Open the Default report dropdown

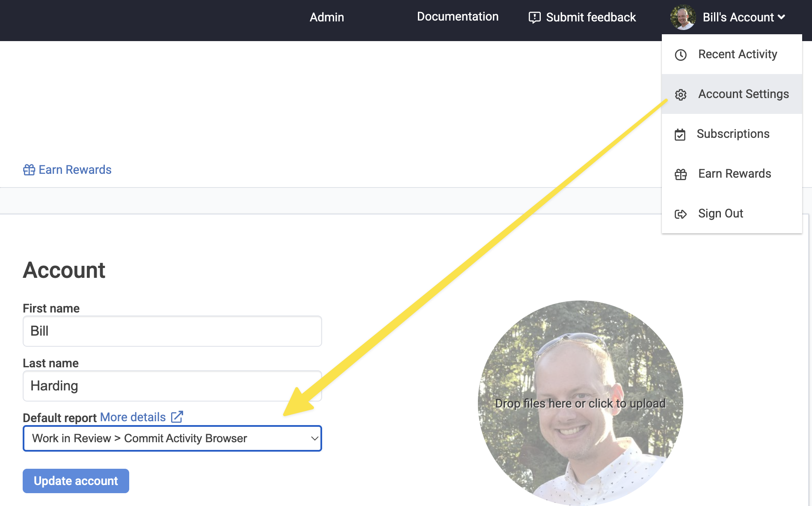(x=172, y=438)
